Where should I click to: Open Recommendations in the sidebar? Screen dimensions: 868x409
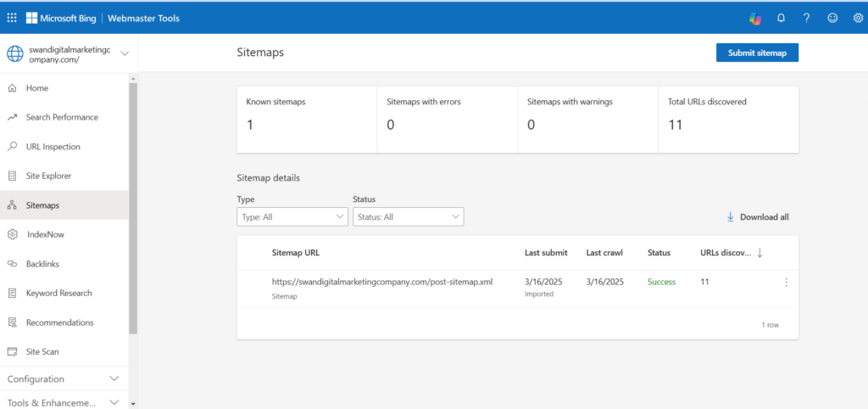64,322
